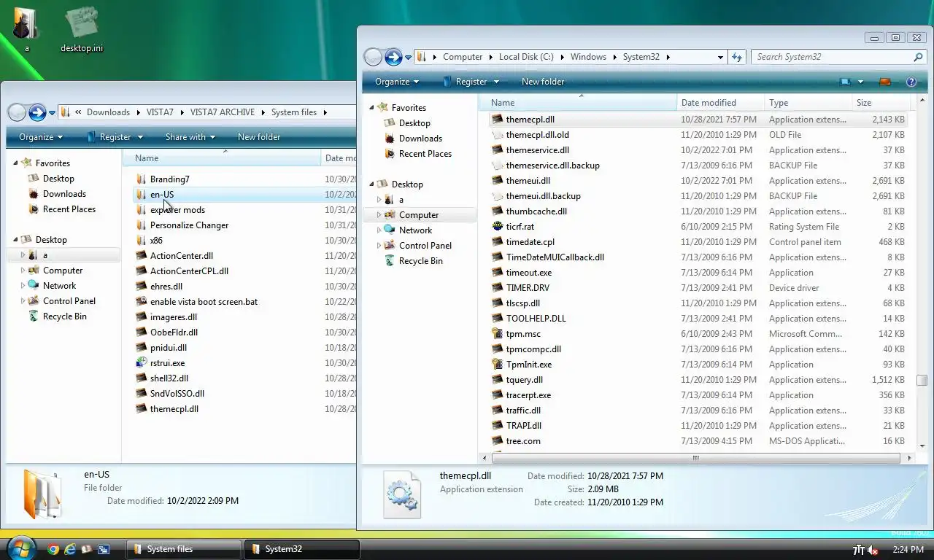Click the VISTA7 ARCHIVE breadcrumb in System files
The width and height of the screenshot is (934, 560).
click(223, 112)
